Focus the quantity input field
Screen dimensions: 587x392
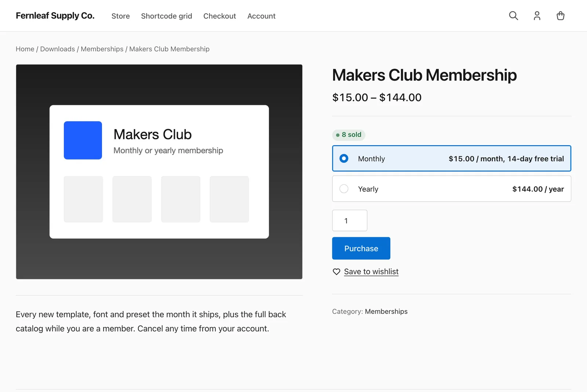pyautogui.click(x=350, y=220)
